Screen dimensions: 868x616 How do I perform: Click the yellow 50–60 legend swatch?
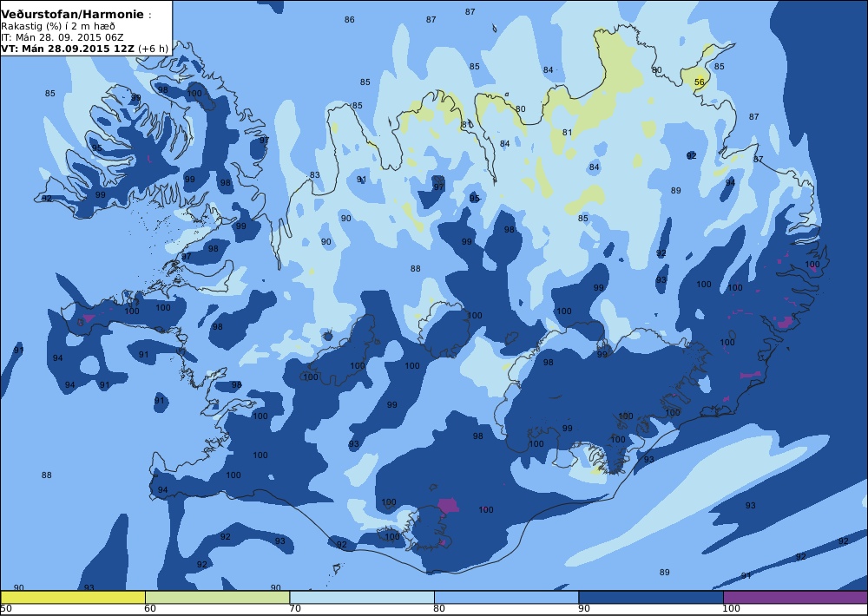point(73,597)
